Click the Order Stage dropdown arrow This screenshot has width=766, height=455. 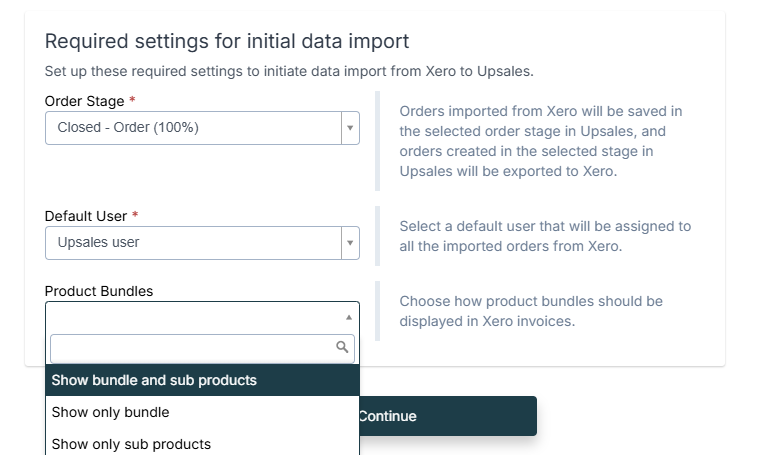(x=350, y=128)
